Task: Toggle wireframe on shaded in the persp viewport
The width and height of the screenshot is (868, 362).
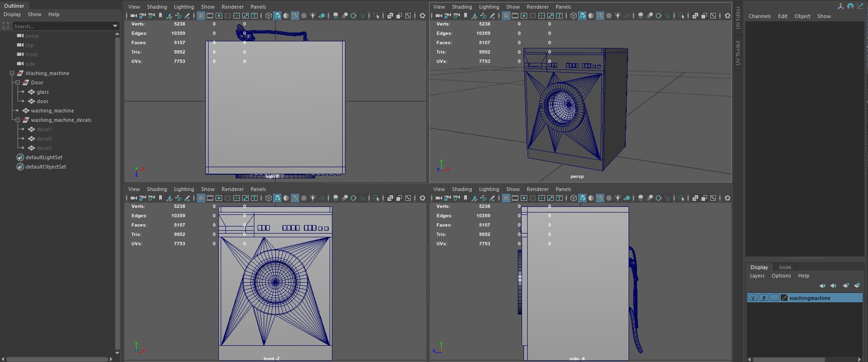Action: tap(600, 16)
